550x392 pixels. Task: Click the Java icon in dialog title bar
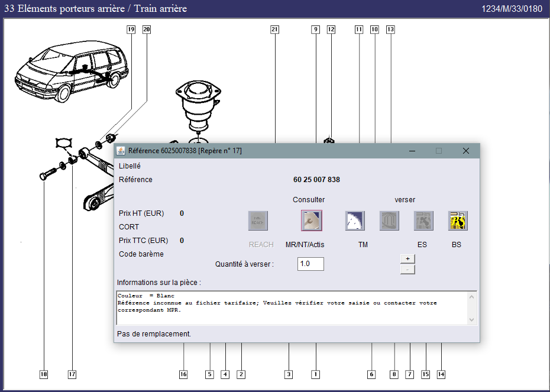point(121,151)
